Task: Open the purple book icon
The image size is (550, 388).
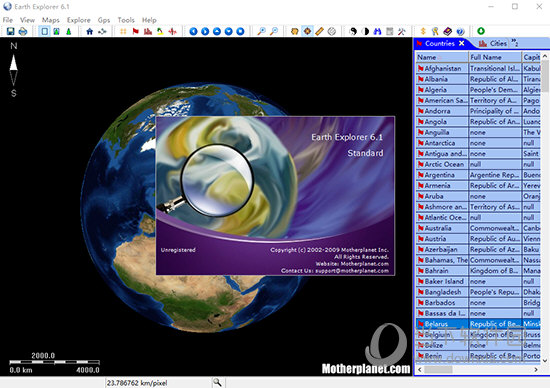Action: point(448,32)
